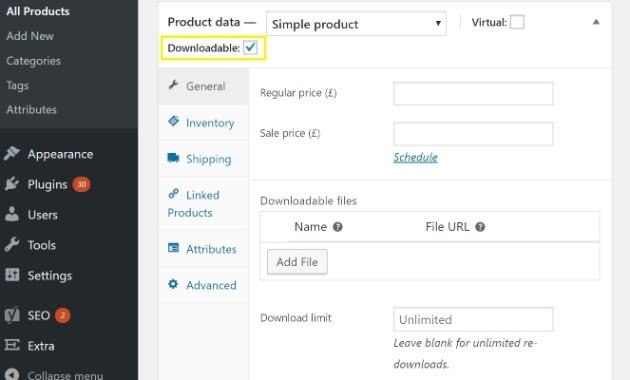Collapse the Product data panel arrow

(596, 22)
